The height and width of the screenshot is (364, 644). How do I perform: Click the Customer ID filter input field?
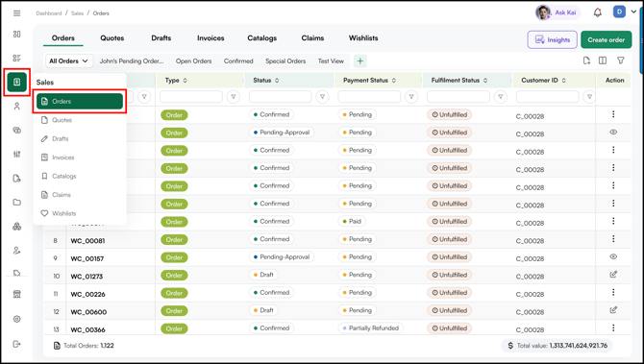(x=547, y=97)
